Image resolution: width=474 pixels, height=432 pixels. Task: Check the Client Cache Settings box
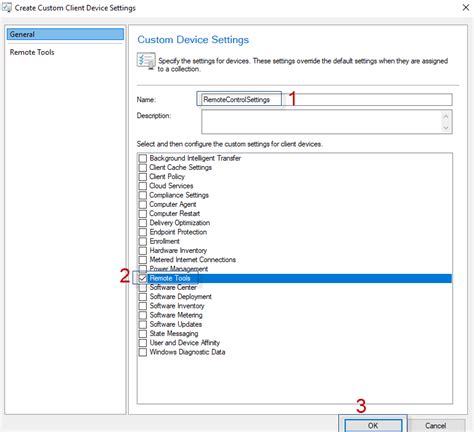tap(143, 167)
